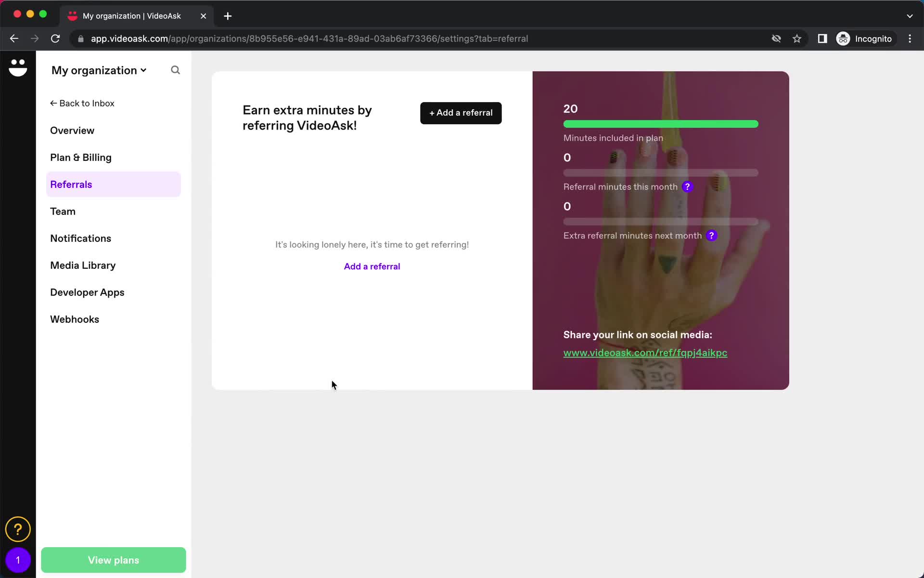This screenshot has width=924, height=578.
Task: Show help for Referral minutes this month
Action: point(687,187)
